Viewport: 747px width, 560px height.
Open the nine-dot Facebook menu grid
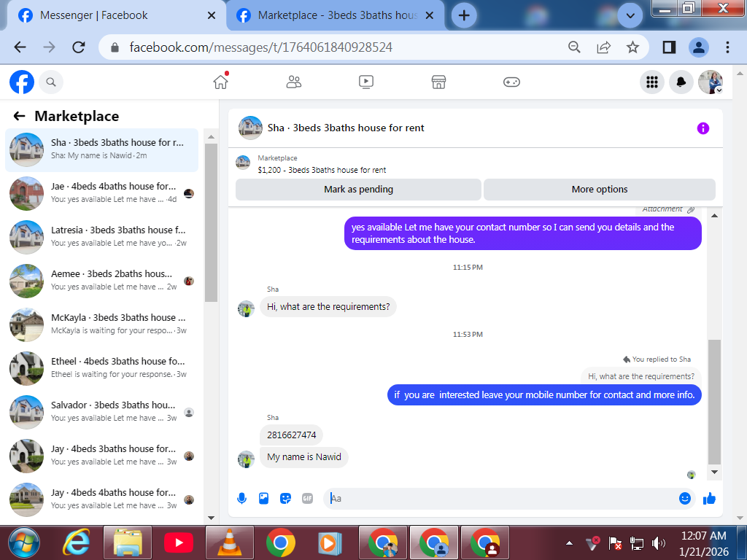(651, 82)
